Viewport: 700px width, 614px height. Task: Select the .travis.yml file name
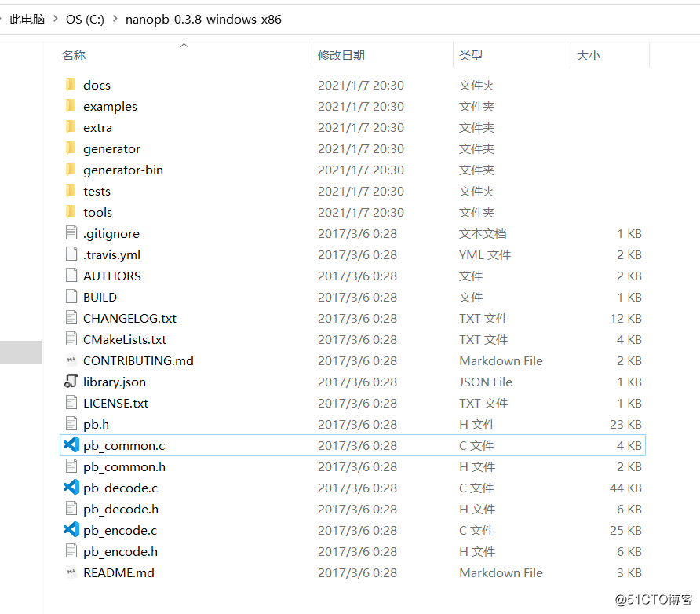pyautogui.click(x=111, y=255)
